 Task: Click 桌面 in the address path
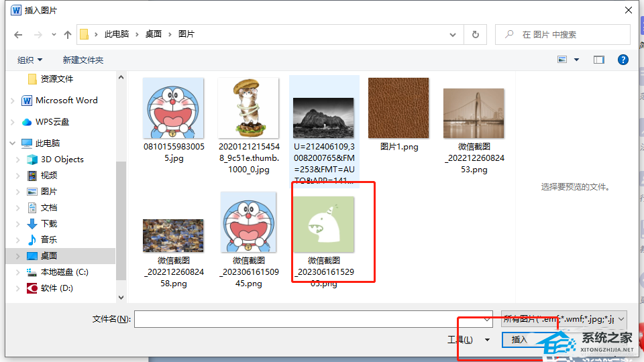154,34
